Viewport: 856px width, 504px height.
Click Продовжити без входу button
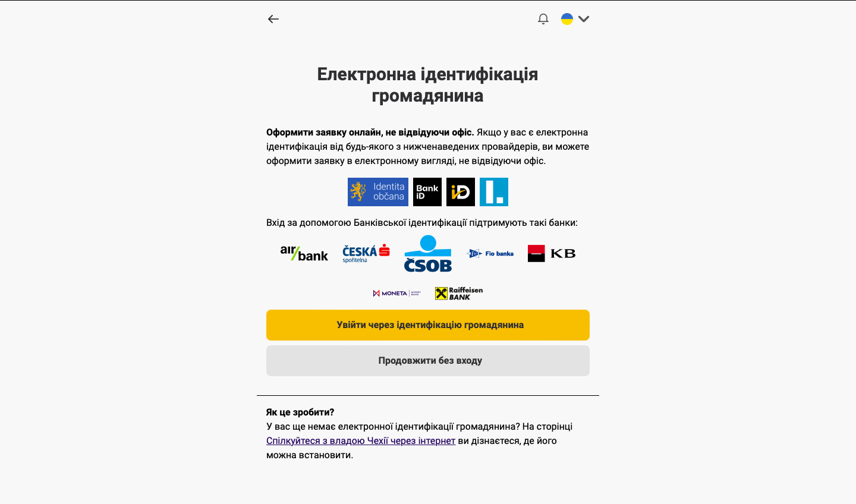point(428,361)
